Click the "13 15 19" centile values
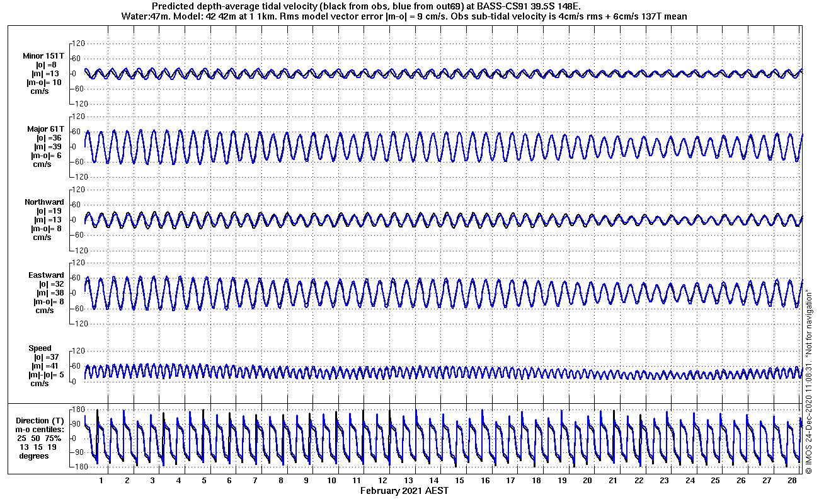 38,447
